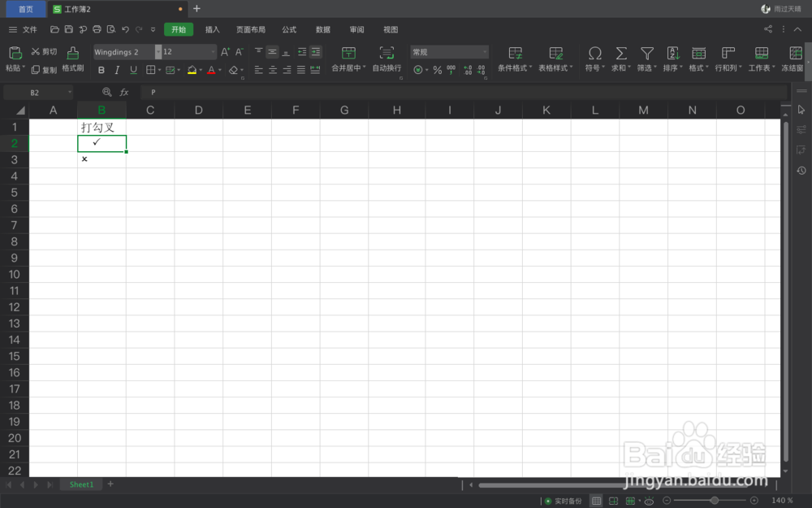Click the Auto Wrap (自动换行) button
812x508 pixels.
tap(387, 59)
